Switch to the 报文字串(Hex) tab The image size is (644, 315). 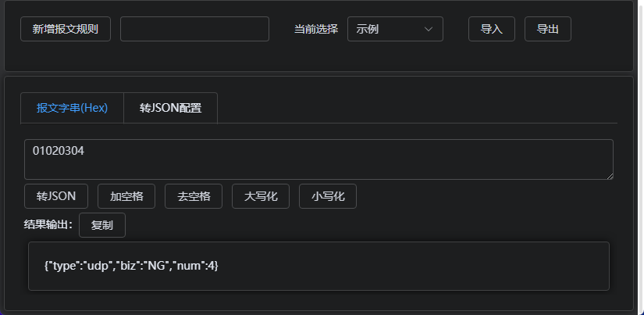coord(72,108)
